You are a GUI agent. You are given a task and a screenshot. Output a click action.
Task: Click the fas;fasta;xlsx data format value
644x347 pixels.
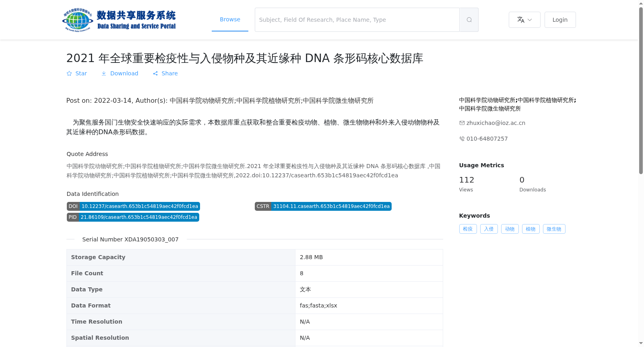318,305
